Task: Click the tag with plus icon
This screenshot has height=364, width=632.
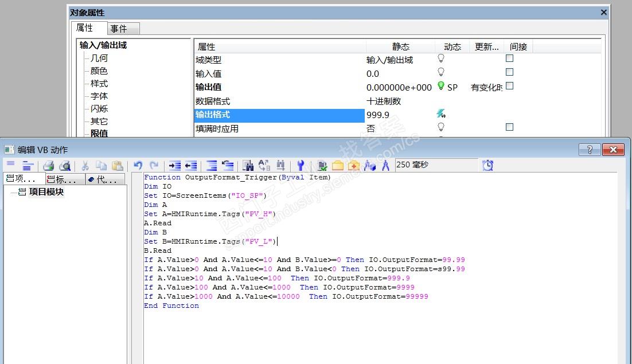Action: click(x=353, y=166)
